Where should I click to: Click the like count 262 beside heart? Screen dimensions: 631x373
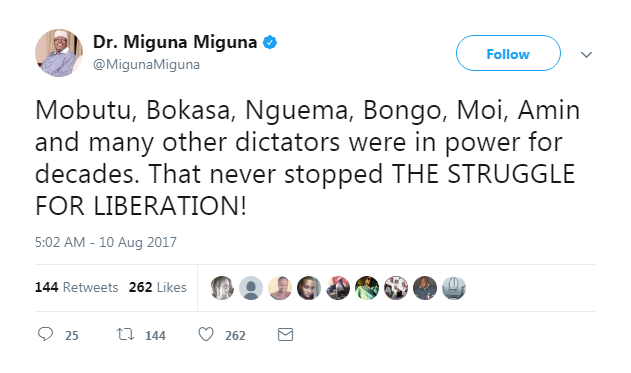pyautogui.click(x=235, y=336)
